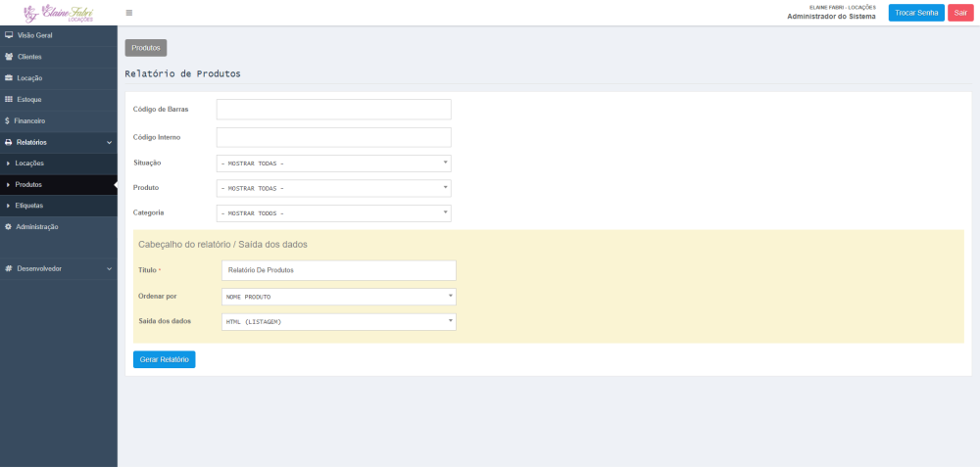Focus the Código de Barras input field
The height and width of the screenshot is (468, 980).
[333, 110]
